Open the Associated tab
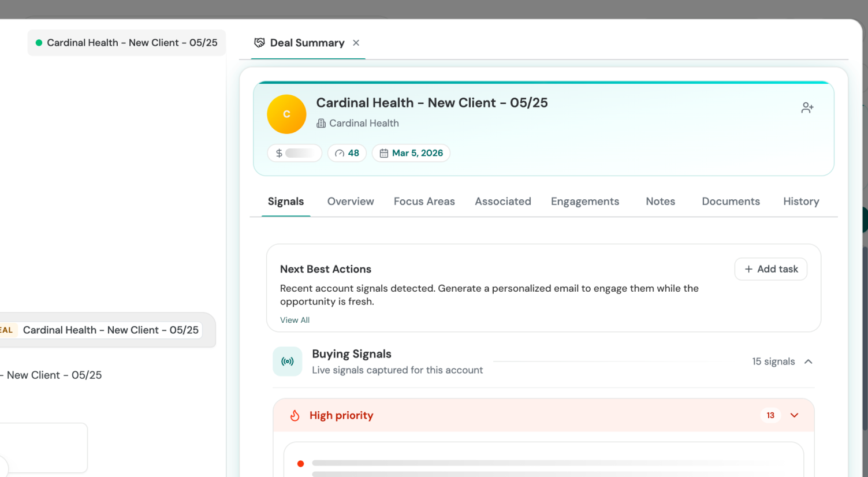This screenshot has height=477, width=868. (x=503, y=202)
